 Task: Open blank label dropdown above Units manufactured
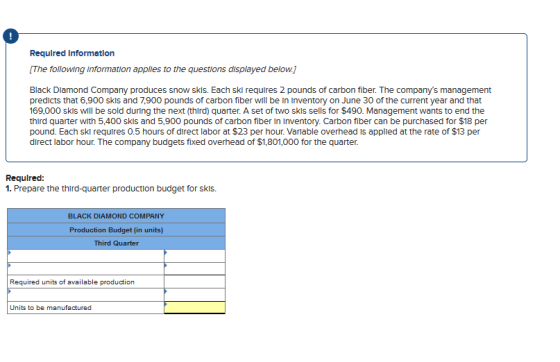86,295
